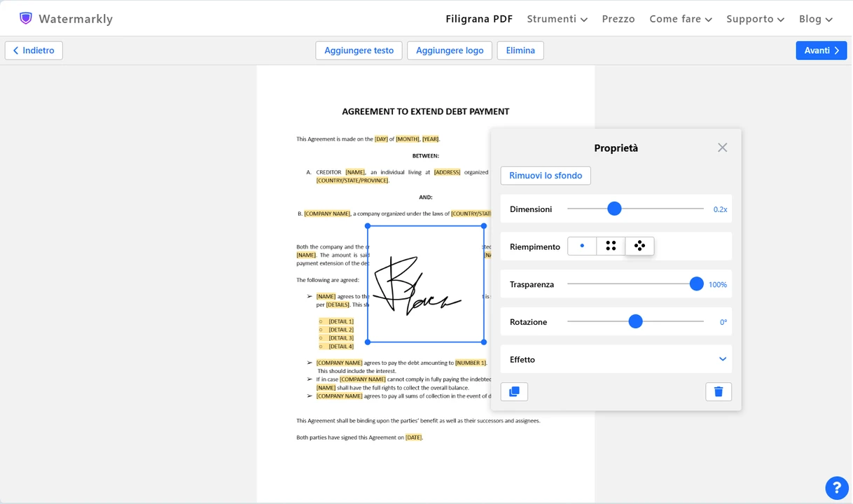Adjust the Rotazione slider handle
Viewport: 853px width, 504px height.
635,321
